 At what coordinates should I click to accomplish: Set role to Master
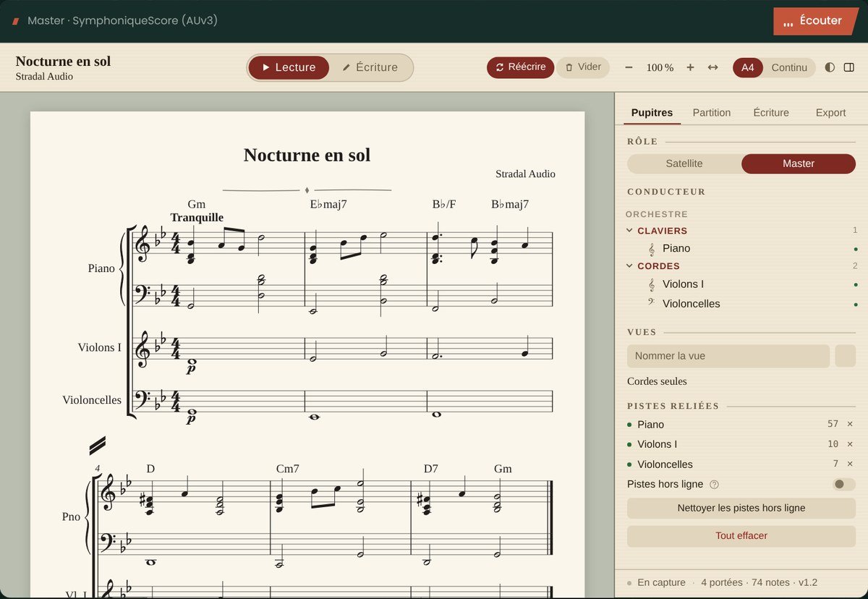[799, 163]
